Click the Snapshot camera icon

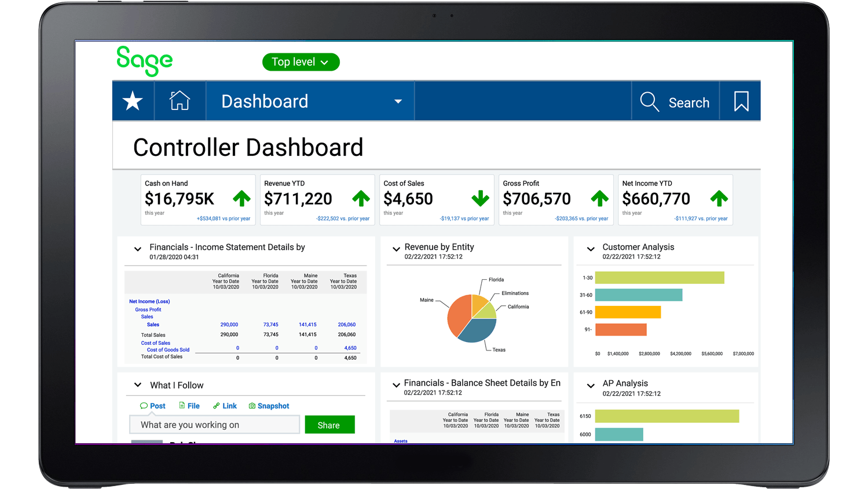point(252,406)
